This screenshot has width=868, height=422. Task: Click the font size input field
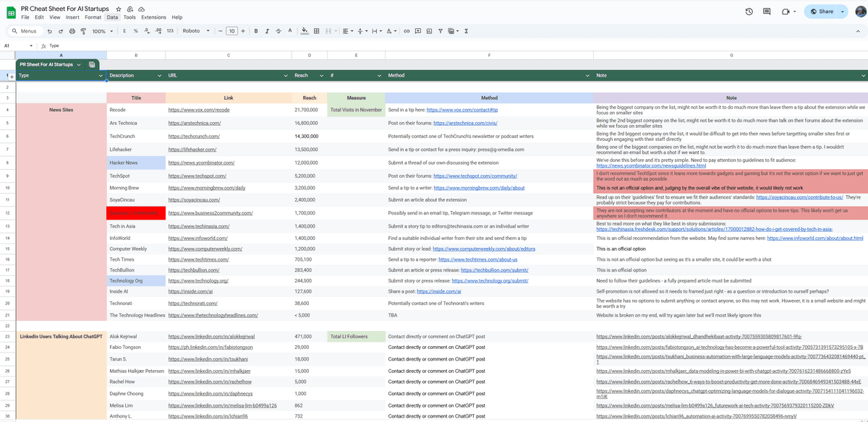tap(231, 31)
